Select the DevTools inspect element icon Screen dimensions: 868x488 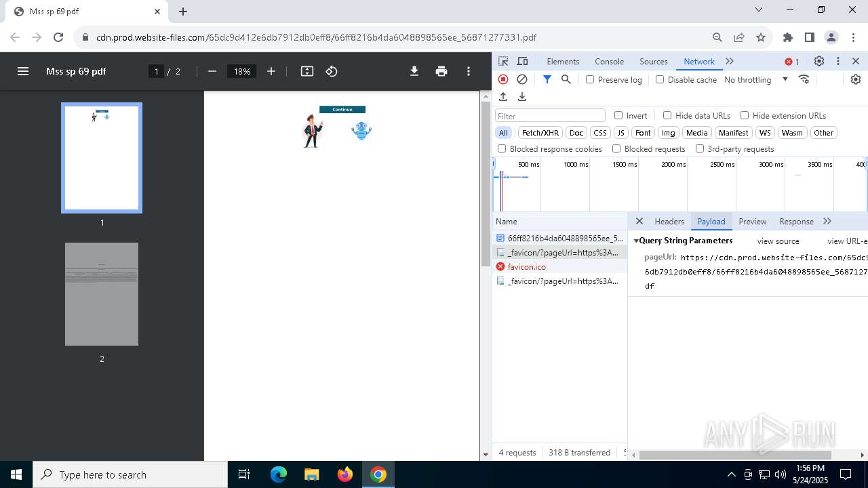click(x=503, y=61)
